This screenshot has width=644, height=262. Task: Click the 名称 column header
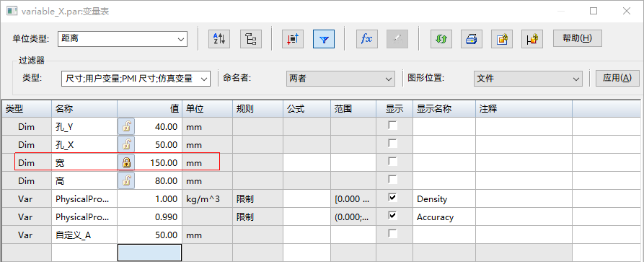coord(84,109)
